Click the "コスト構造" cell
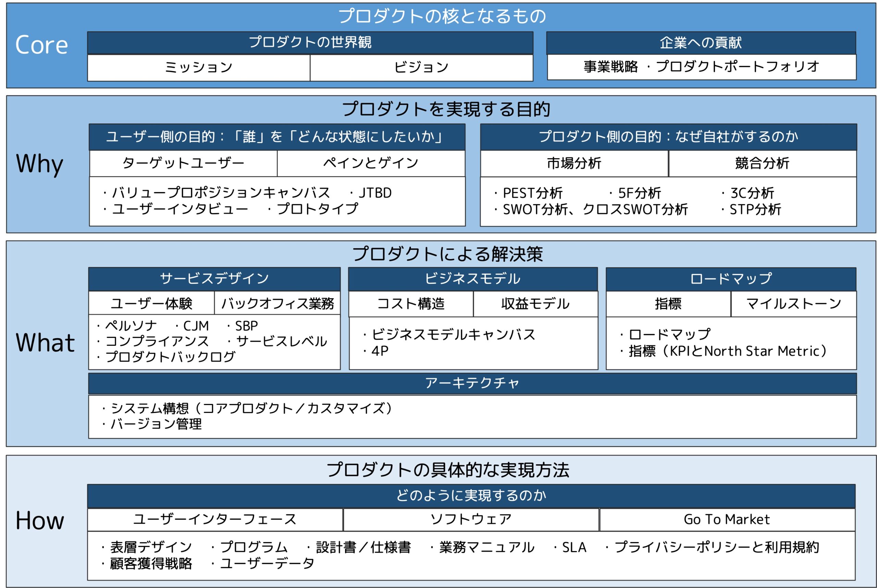877x588 pixels. (x=411, y=304)
